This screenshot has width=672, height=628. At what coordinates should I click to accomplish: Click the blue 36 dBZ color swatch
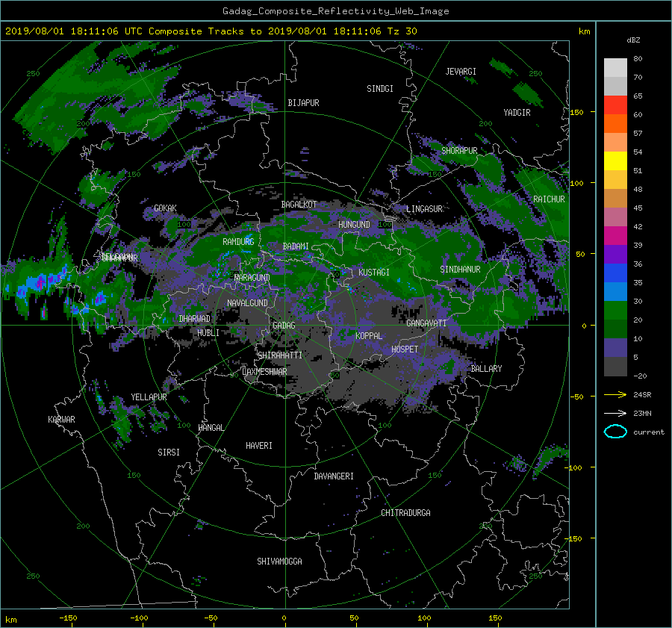click(615, 273)
